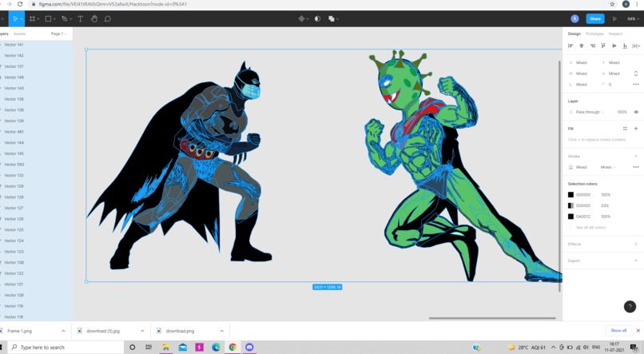Toggle constrain proportions lock
The width and height of the screenshot is (644, 354).
(636, 74)
